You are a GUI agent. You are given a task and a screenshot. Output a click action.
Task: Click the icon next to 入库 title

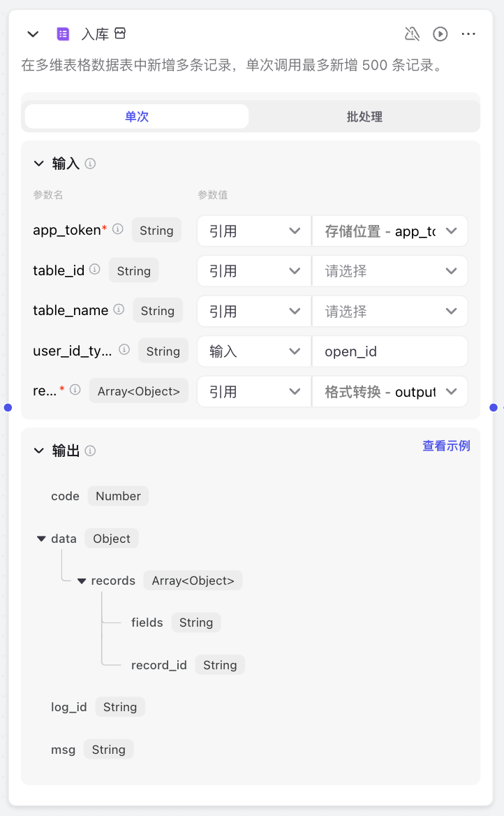coord(120,34)
